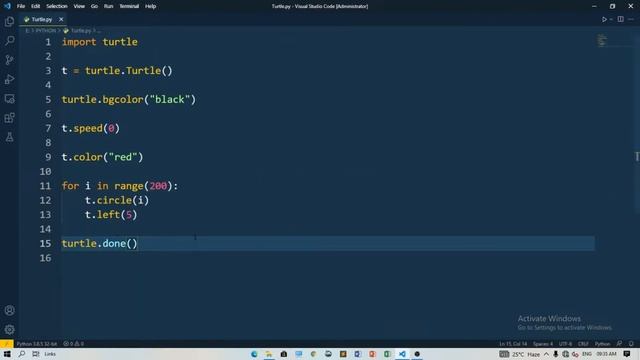Image resolution: width=640 pixels, height=360 pixels.
Task: Open the Windows Start menu
Action: pyautogui.click(x=7, y=354)
